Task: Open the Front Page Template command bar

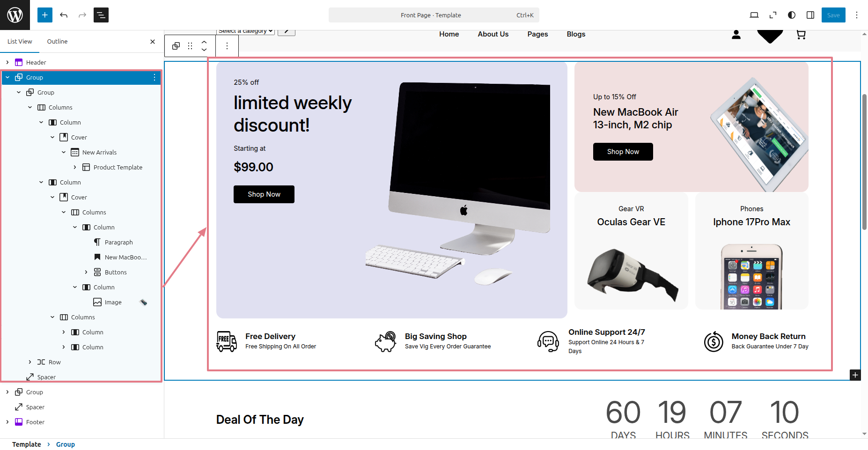Action: 434,15
